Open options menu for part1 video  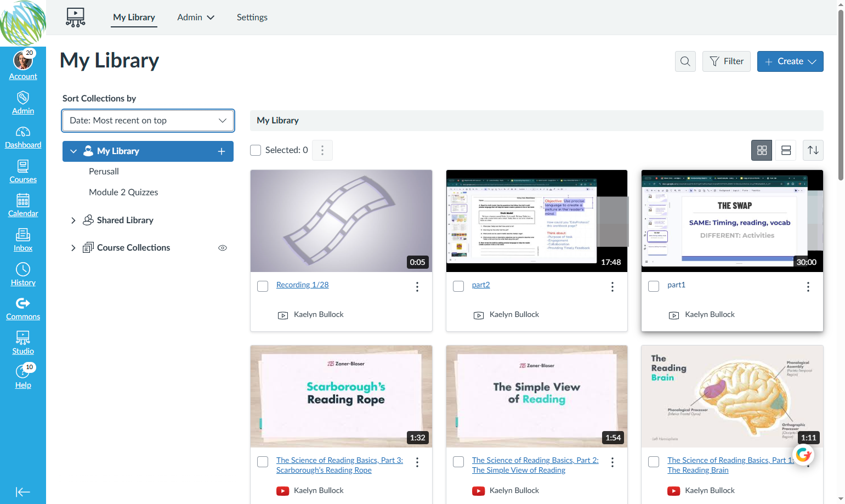808,287
